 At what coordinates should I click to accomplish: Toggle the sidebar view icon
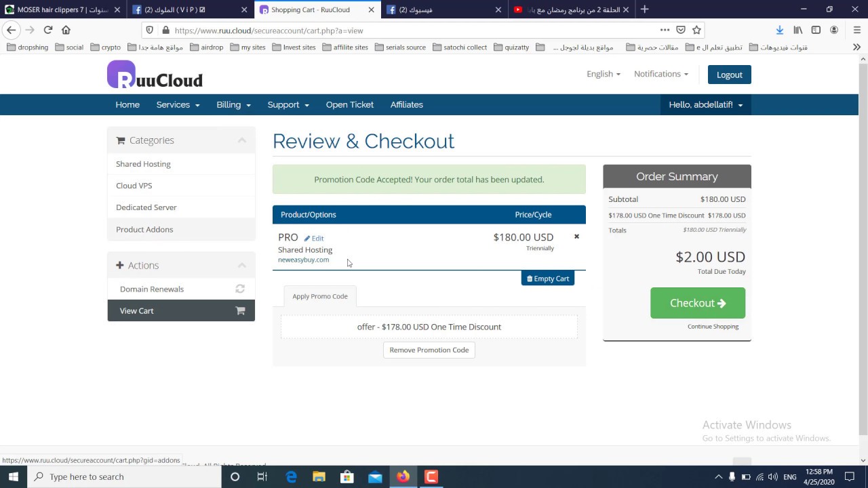(816, 30)
